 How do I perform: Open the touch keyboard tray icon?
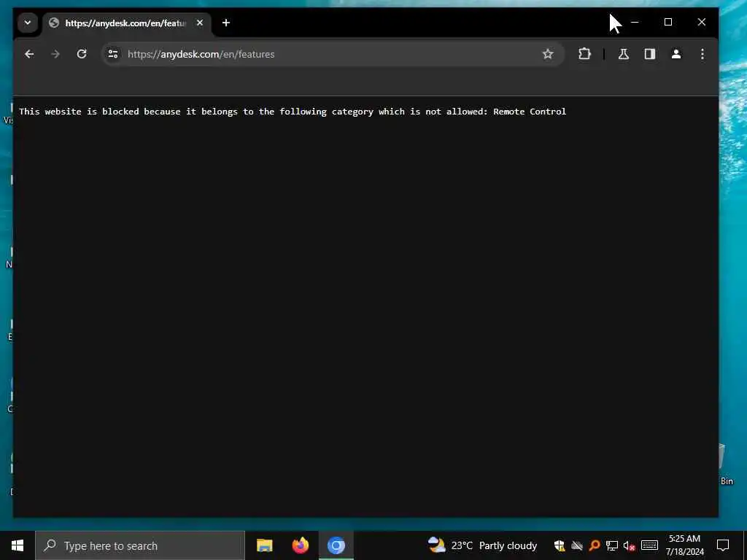click(x=649, y=545)
